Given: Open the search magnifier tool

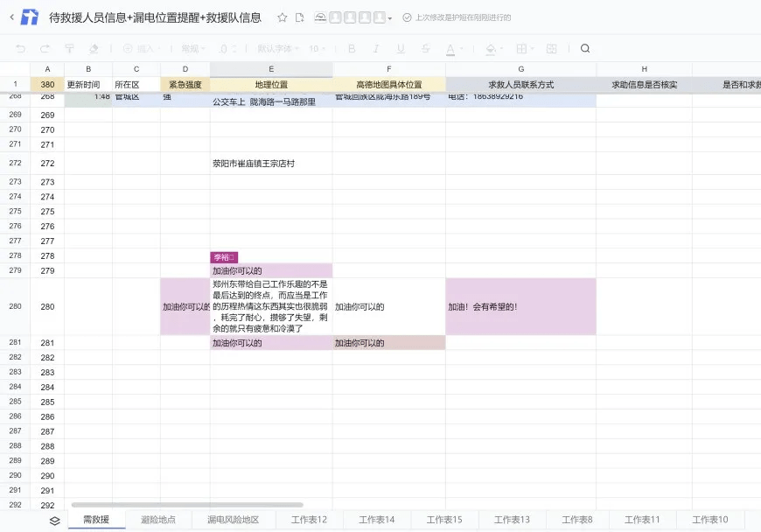Looking at the screenshot, I should [585, 48].
